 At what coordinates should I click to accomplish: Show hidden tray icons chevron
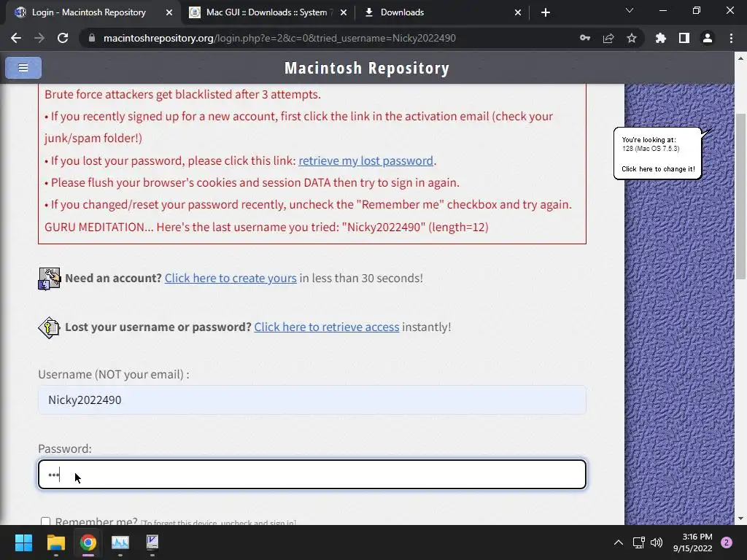[x=619, y=542]
